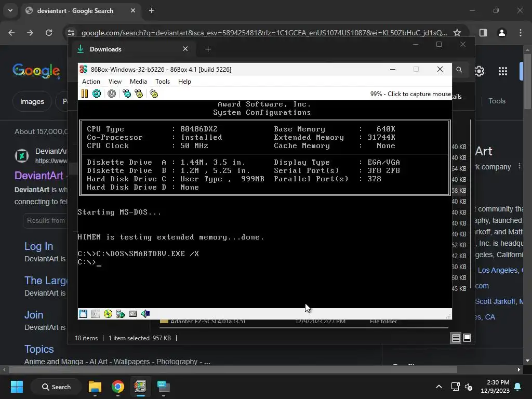Open the Windows Start menu
532x399 pixels.
point(17,387)
